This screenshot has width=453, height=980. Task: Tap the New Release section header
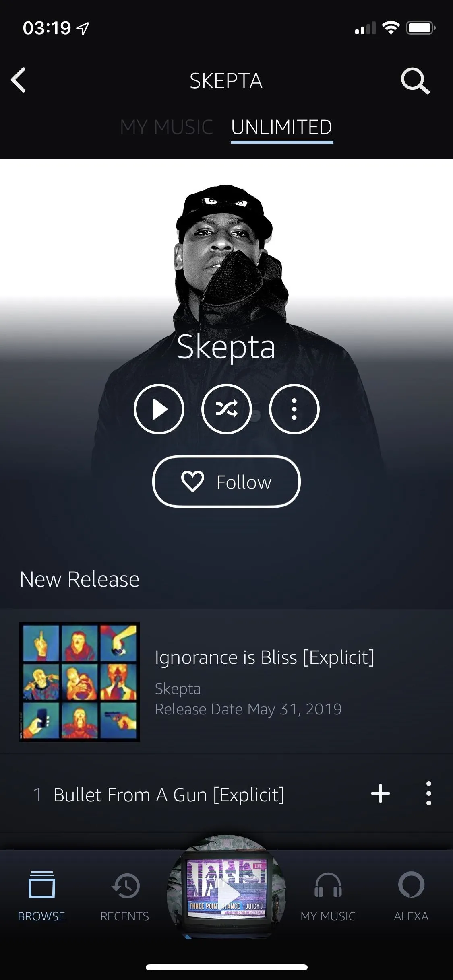click(x=79, y=579)
